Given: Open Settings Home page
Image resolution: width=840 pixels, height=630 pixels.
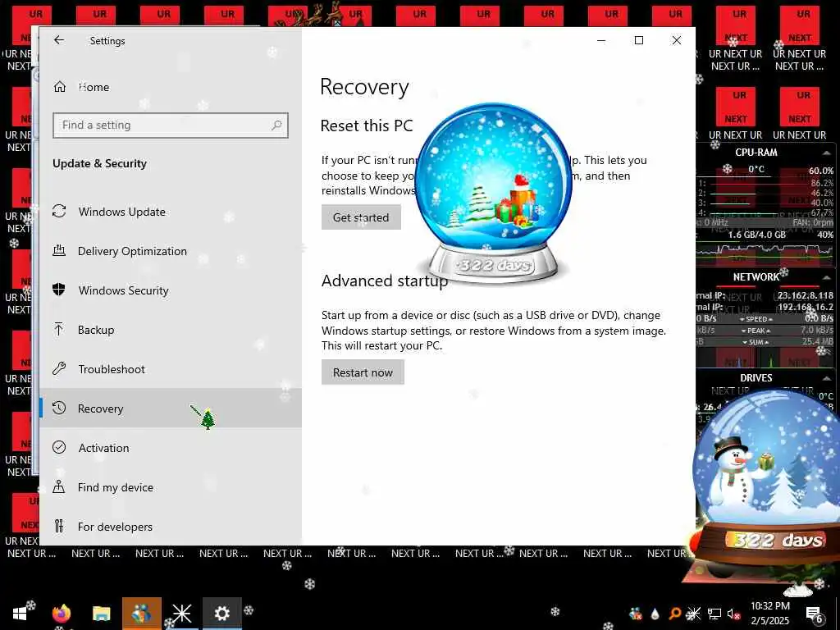Looking at the screenshot, I should (171, 87).
